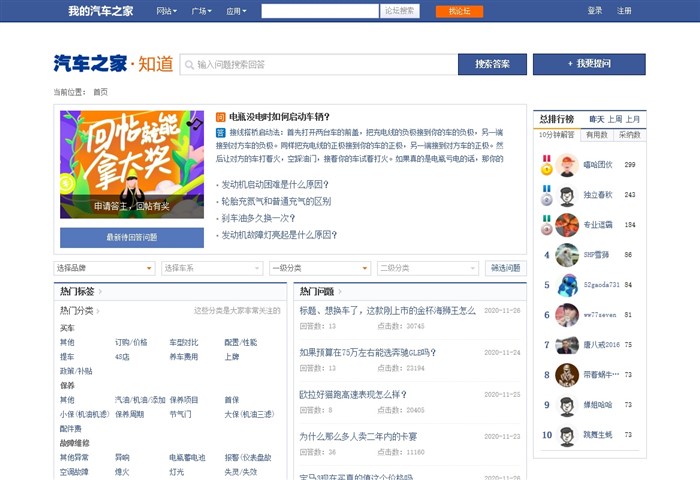The width and height of the screenshot is (700, 480).
Task: Click arrow next to 热门标签 heading
Action: [x=100, y=292]
